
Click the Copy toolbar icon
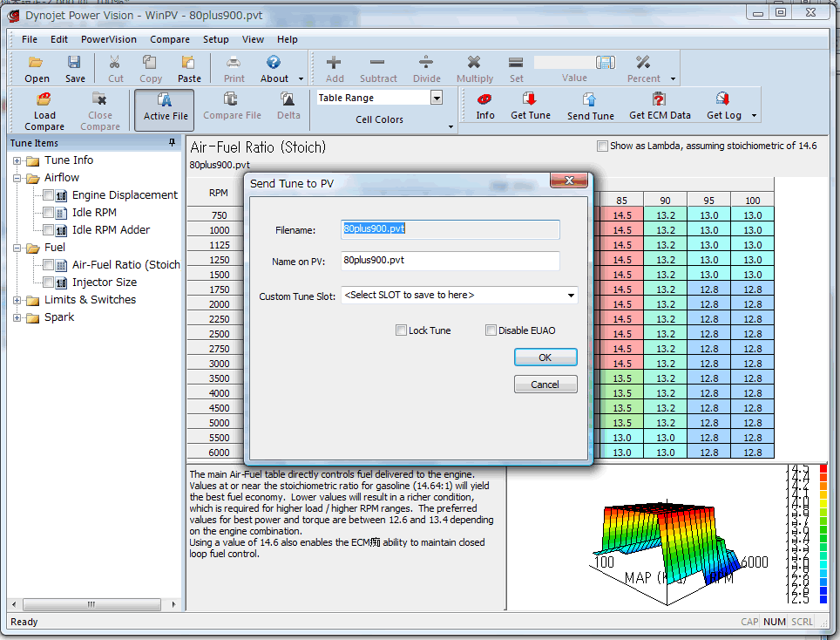(150, 63)
